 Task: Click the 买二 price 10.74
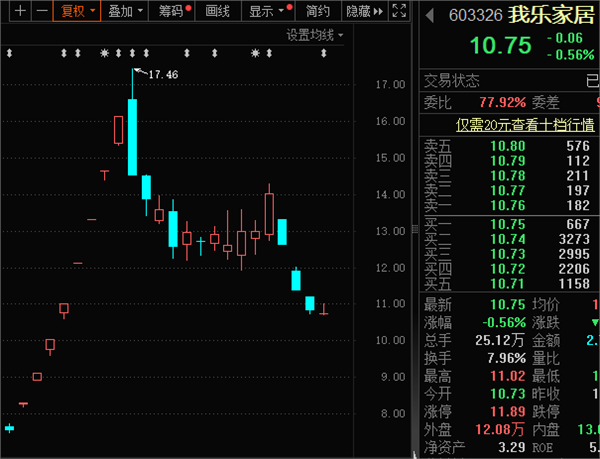[x=508, y=239]
